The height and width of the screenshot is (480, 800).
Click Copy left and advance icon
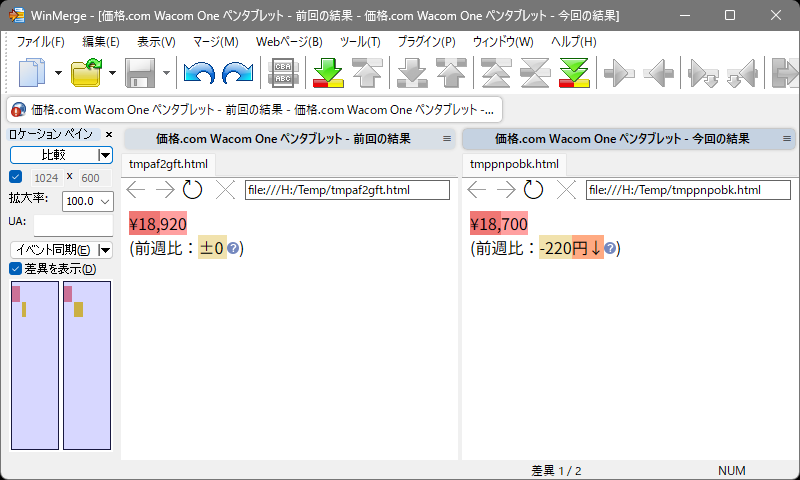click(x=742, y=73)
